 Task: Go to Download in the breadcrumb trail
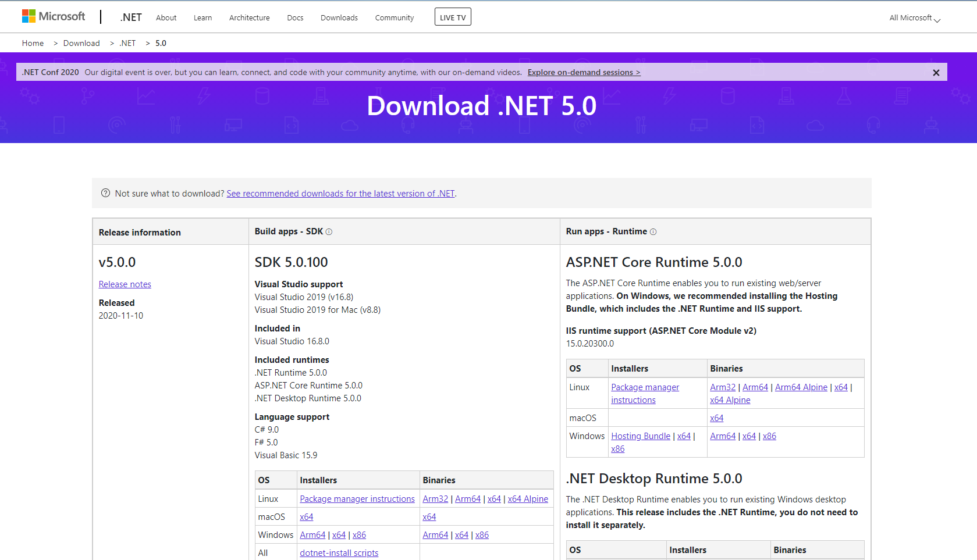(x=81, y=43)
